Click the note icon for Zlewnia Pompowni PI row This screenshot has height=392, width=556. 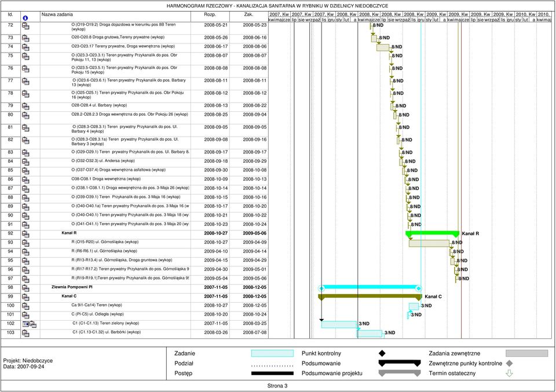click(x=25, y=288)
